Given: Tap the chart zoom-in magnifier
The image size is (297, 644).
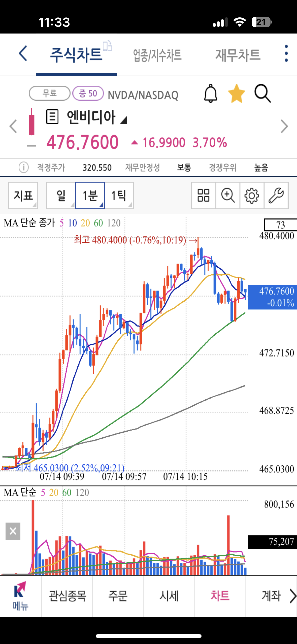Looking at the screenshot, I should click(x=228, y=196).
